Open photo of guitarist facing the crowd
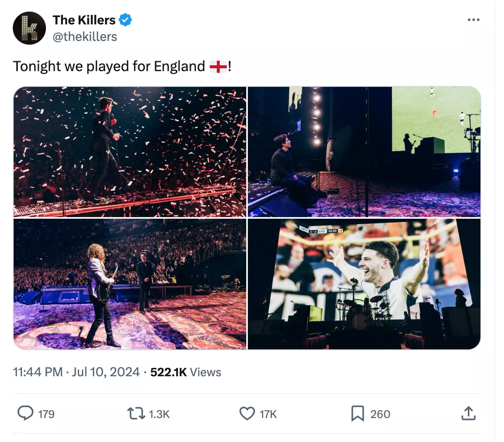The width and height of the screenshot is (504, 442). pos(130,284)
